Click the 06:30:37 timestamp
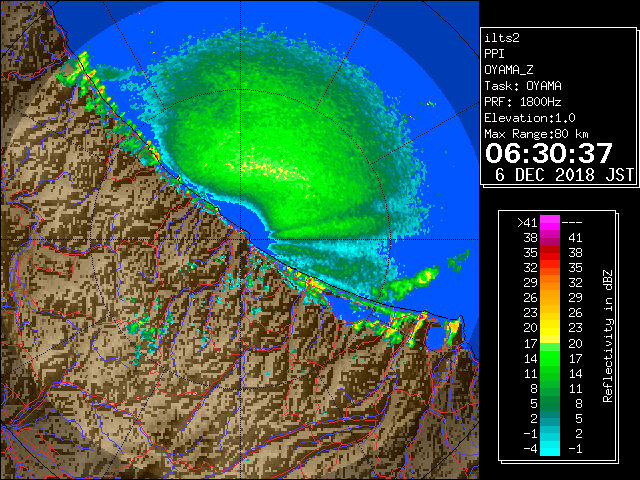The height and width of the screenshot is (480, 640). click(x=549, y=153)
